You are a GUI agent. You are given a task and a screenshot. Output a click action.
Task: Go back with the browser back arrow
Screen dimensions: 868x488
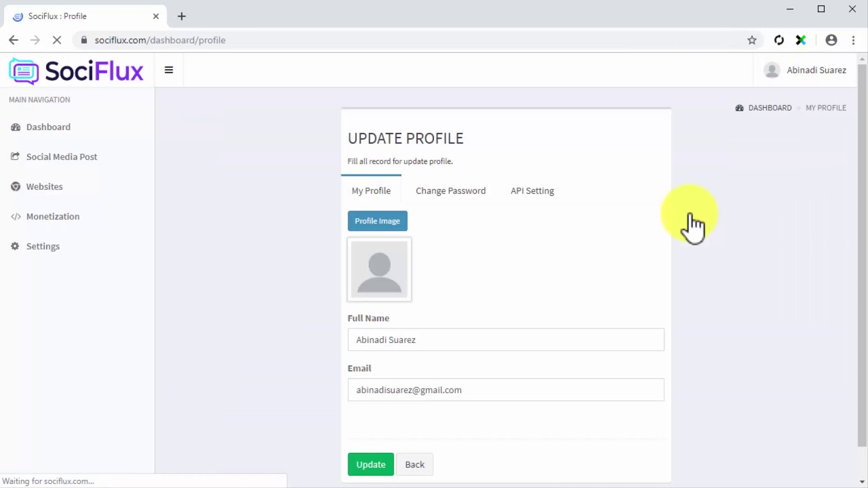[x=14, y=40]
